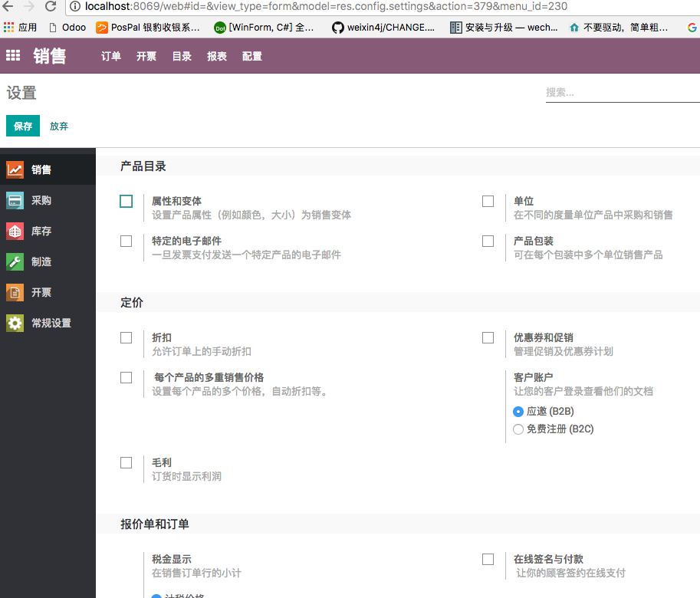The height and width of the screenshot is (598, 700).
Task: Click the browser reload icon
Action: (51, 6)
